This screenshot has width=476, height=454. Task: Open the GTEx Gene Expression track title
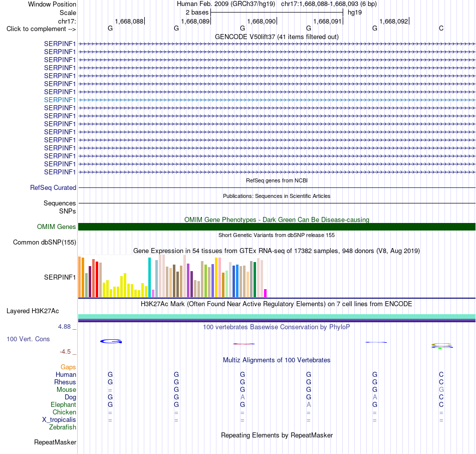click(x=277, y=251)
